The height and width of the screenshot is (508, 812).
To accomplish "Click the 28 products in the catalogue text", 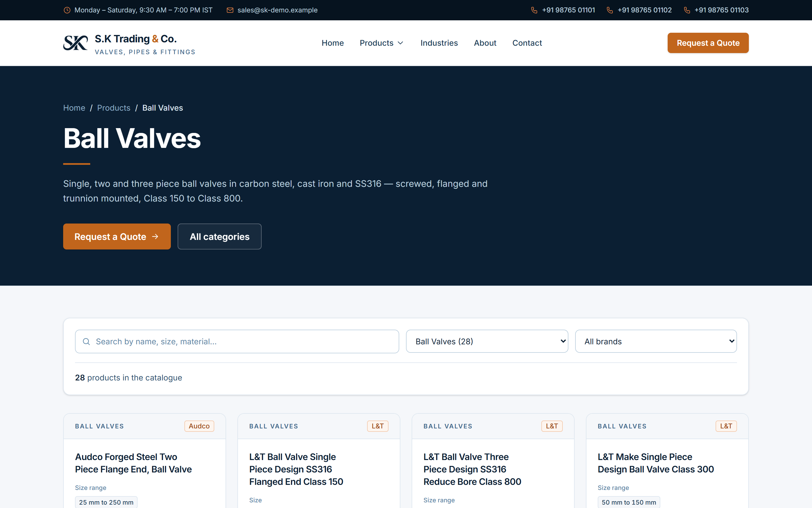I will click(129, 378).
